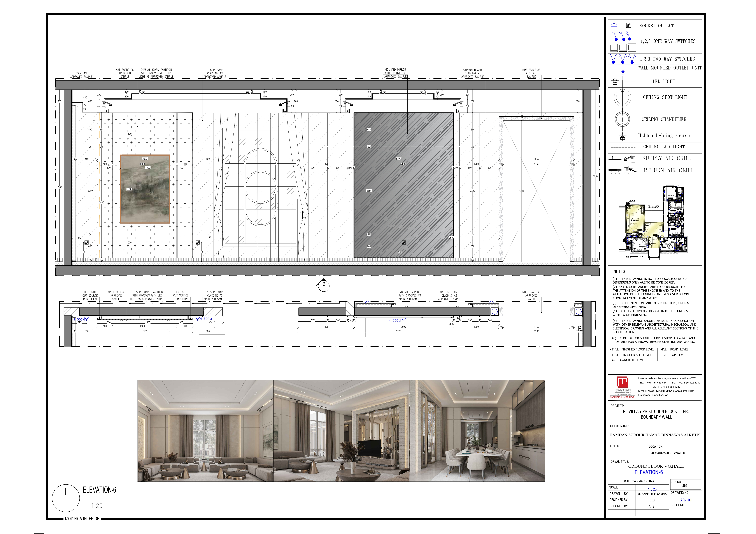Click the NOTES heading in the sidebar
This screenshot has height=534, width=756.
pyautogui.click(x=619, y=272)
